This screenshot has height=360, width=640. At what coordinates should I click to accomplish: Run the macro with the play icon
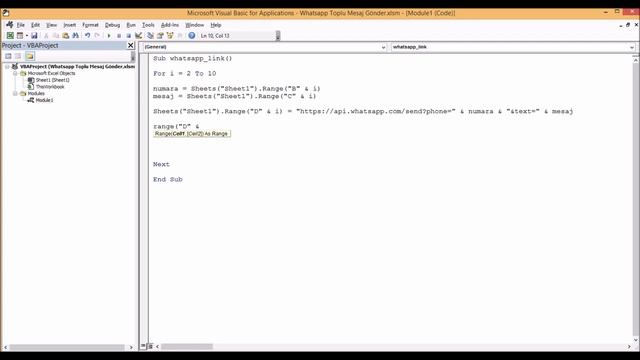point(109,36)
